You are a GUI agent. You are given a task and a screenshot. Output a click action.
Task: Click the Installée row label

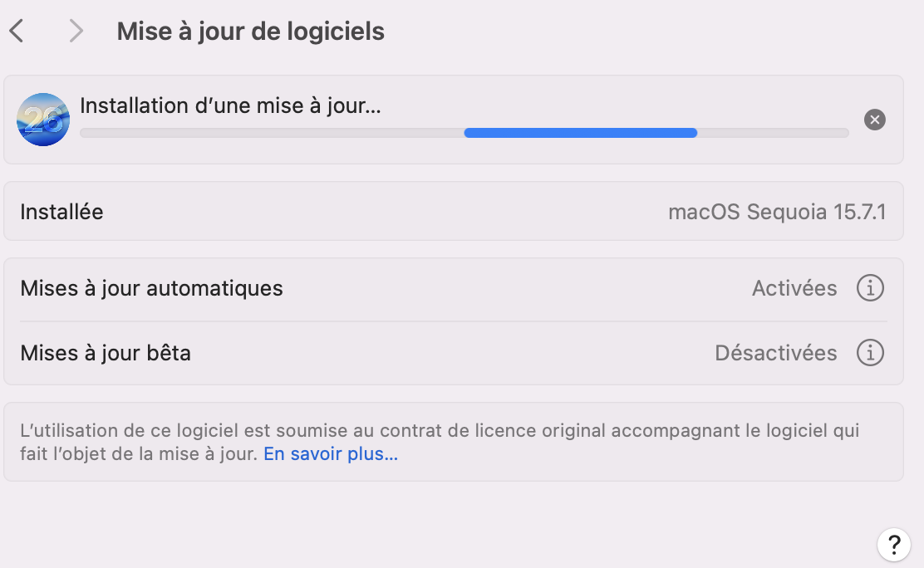pyautogui.click(x=61, y=212)
